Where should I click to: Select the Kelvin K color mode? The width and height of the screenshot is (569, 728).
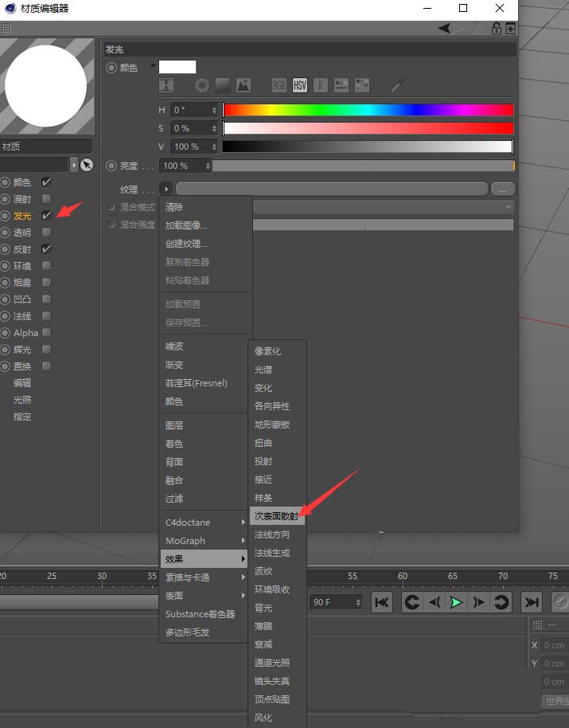click(x=321, y=85)
